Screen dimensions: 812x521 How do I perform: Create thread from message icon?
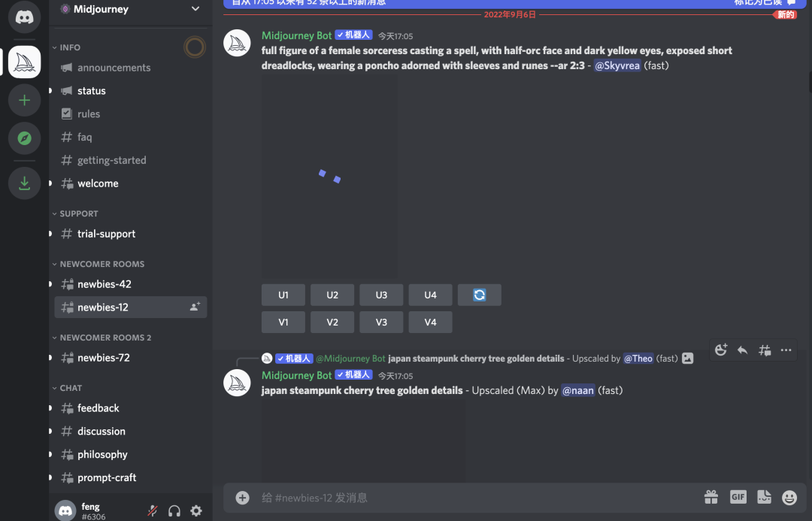pyautogui.click(x=765, y=350)
